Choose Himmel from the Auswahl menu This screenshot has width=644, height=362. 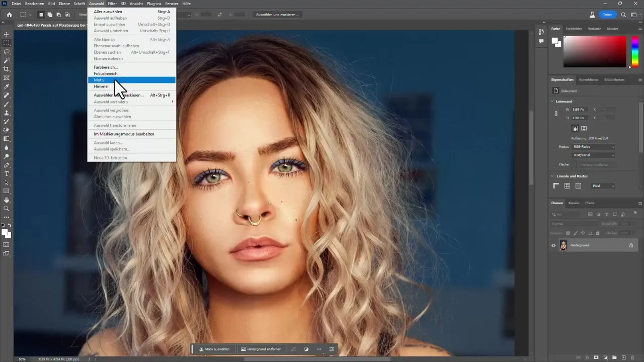click(x=101, y=86)
